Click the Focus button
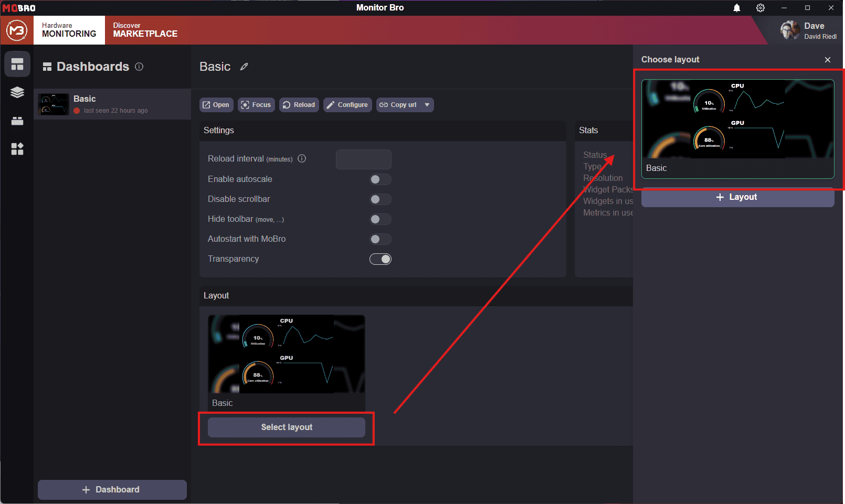Viewport: 845px width, 504px height. (x=256, y=105)
